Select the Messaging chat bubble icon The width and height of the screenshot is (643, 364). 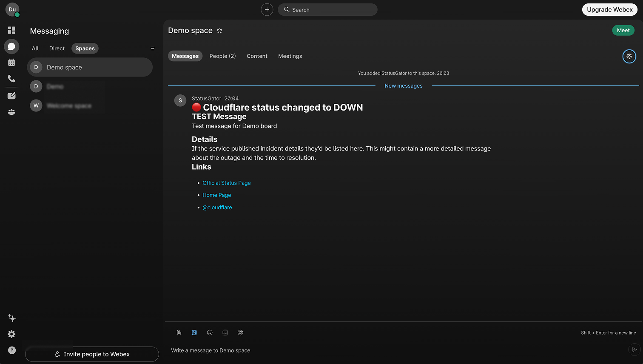pos(11,46)
